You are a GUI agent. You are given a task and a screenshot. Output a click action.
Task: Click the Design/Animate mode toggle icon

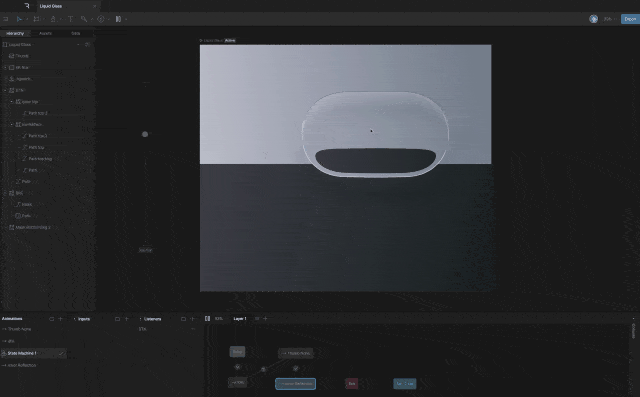[x=118, y=19]
